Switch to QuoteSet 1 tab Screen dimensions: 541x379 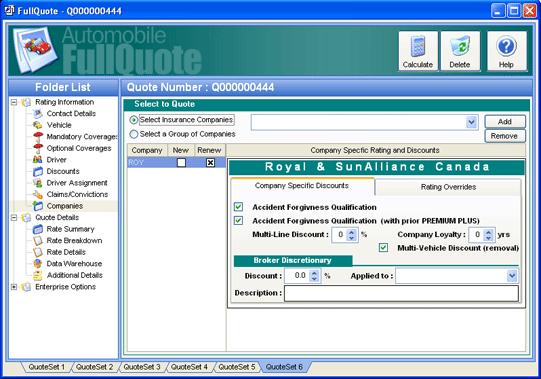47,367
